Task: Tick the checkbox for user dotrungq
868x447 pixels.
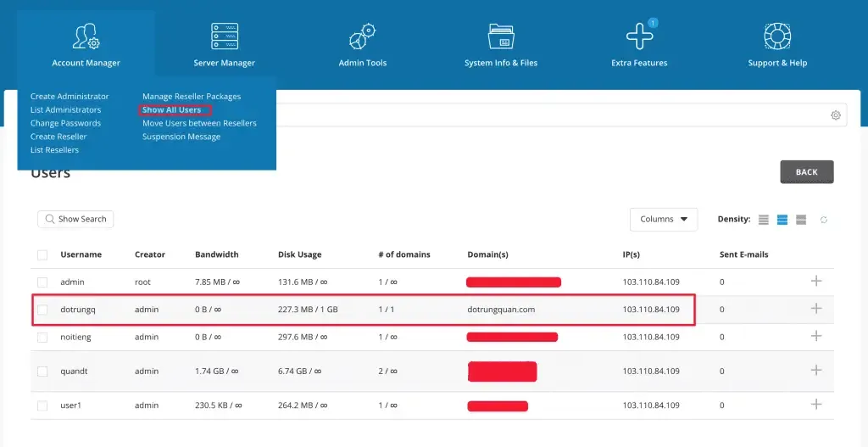Action: coord(42,310)
